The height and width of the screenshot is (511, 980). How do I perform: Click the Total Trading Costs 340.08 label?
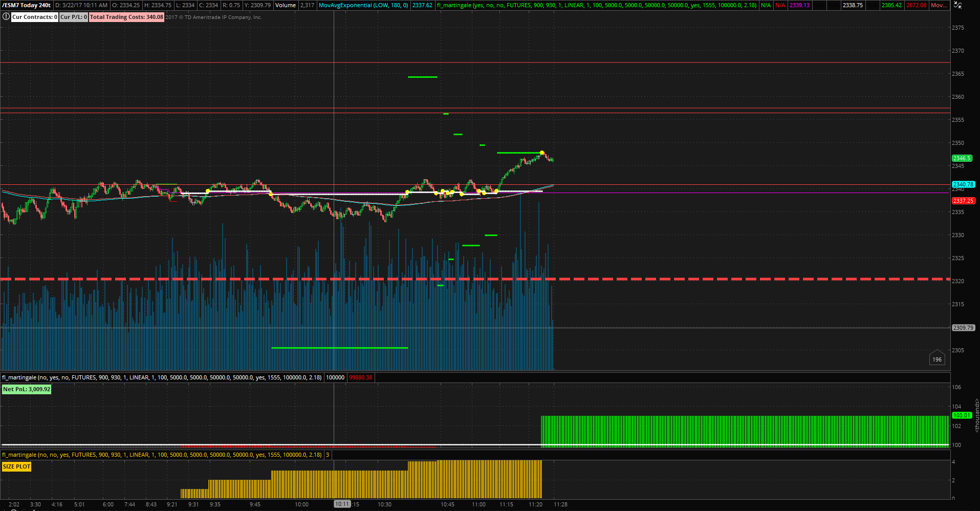click(126, 17)
